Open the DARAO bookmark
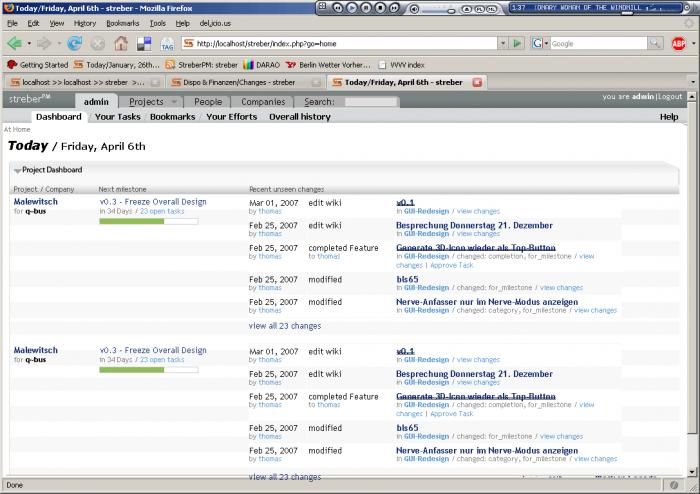The width and height of the screenshot is (700, 494). [x=262, y=65]
